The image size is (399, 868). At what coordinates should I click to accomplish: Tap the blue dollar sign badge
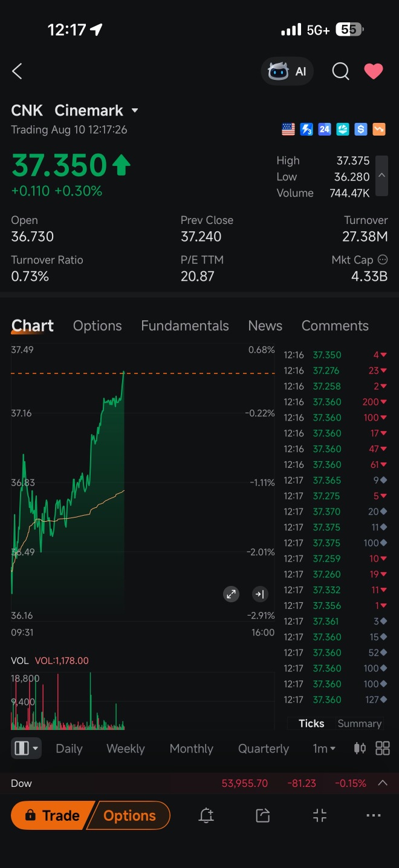[361, 129]
